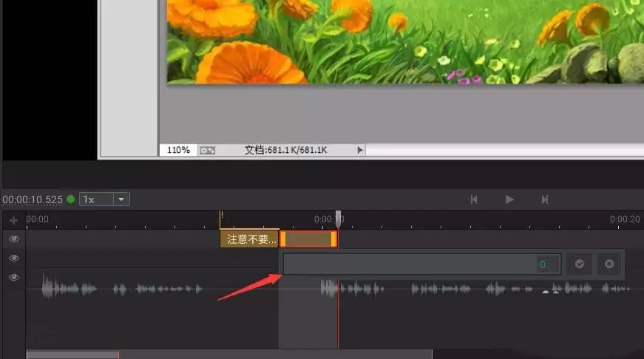
Task: Confirm caption text with checkmark icon
Action: point(580,264)
